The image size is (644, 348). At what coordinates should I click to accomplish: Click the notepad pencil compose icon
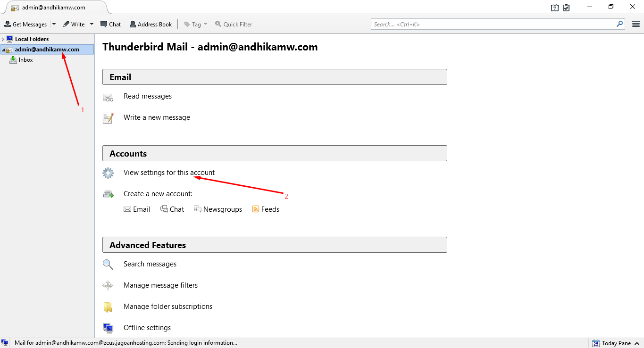pos(108,118)
